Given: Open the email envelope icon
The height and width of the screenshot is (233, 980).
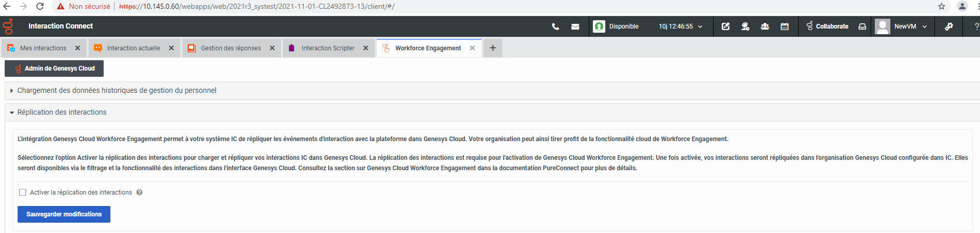Looking at the screenshot, I should [575, 26].
